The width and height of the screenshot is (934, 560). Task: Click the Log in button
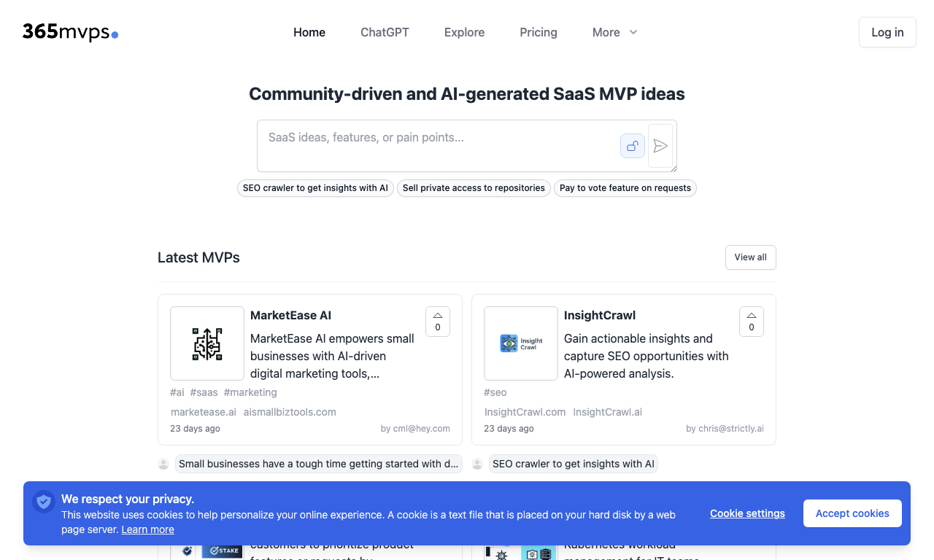887,32
